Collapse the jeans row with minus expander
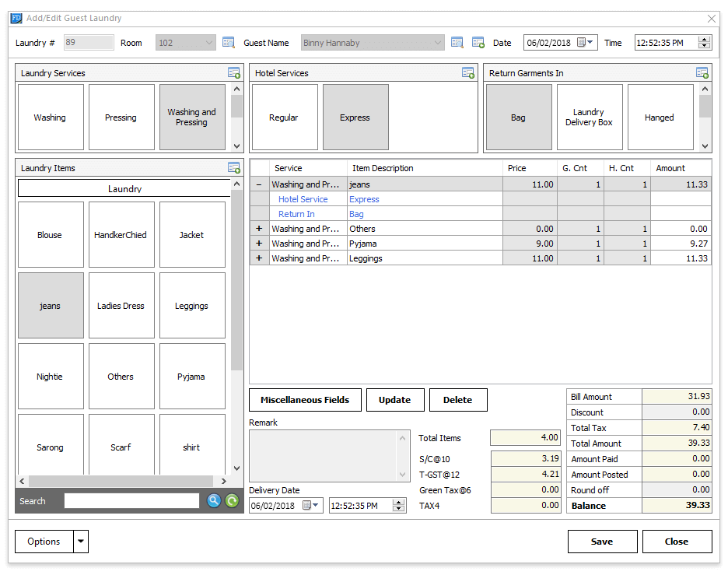 point(259,184)
